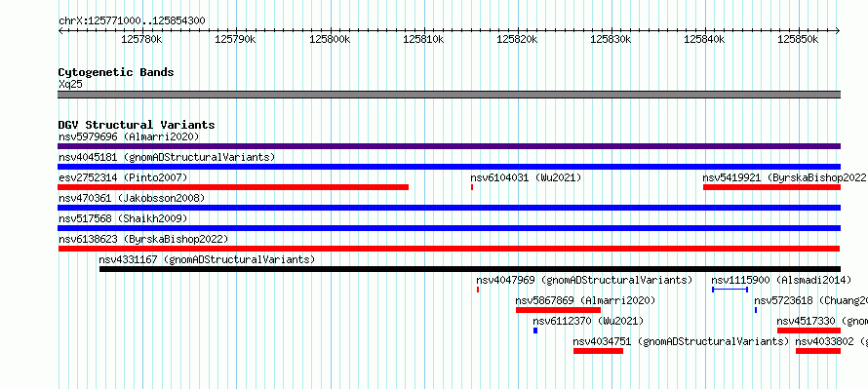This screenshot has height=389, width=868.
Task: Click the nsv517568 (Shaikh2009) blue bar
Action: tap(449, 228)
